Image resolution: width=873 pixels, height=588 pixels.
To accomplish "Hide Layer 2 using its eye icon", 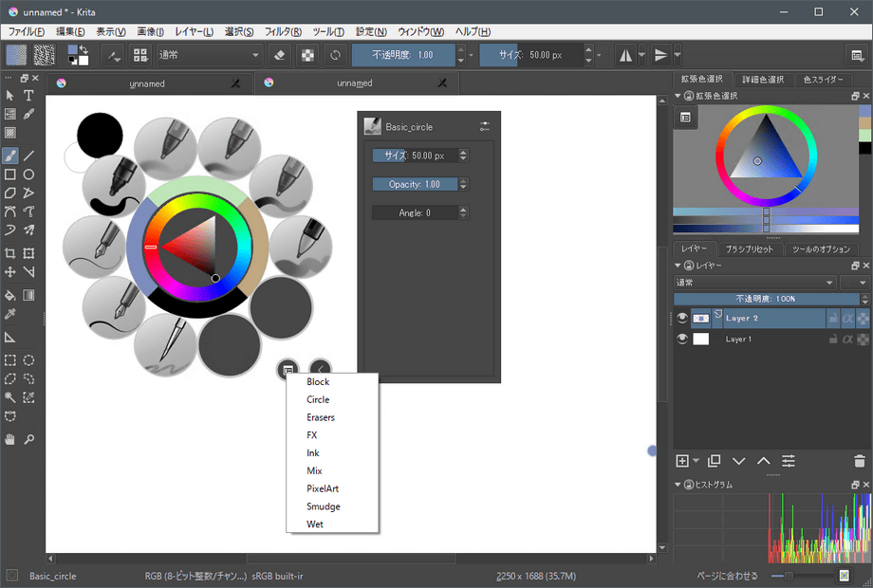I will (x=682, y=319).
